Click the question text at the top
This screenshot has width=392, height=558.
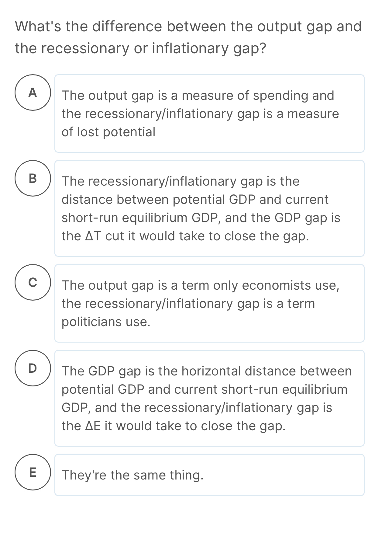click(188, 37)
